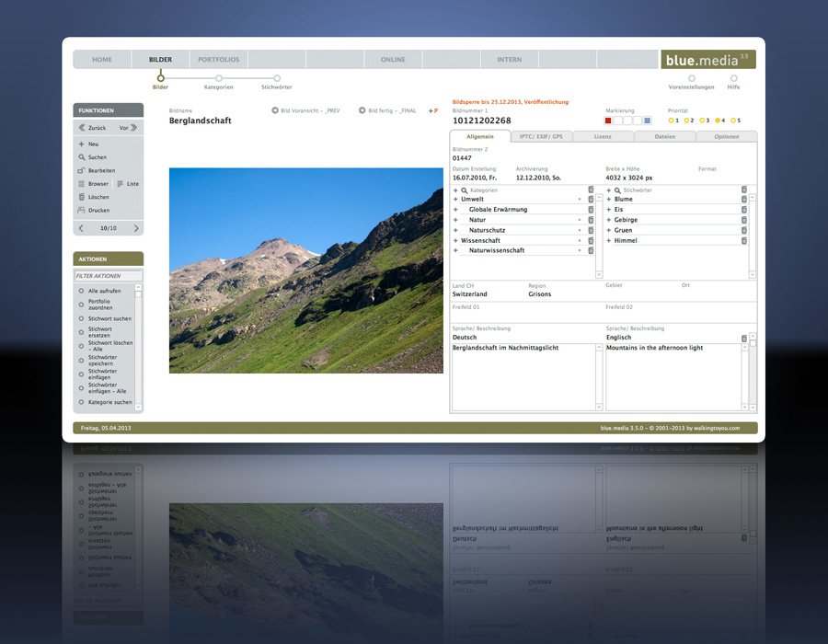Image resolution: width=828 pixels, height=644 pixels.
Task: Click magnifier icon in Kategorien header
Action: tap(465, 190)
